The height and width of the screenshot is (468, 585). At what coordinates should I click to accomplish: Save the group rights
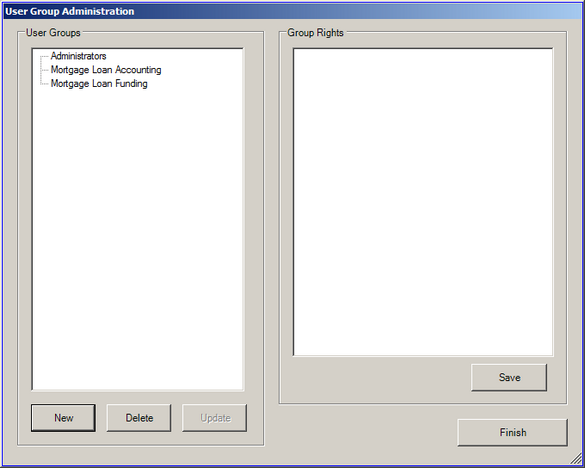[x=509, y=377]
